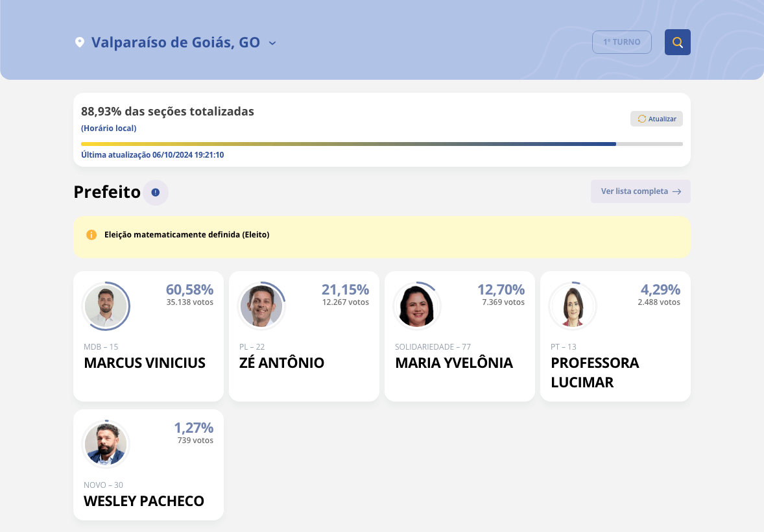Click the refresh icon in Atualizar
Viewport: 764px width, 532px height.
pos(642,119)
